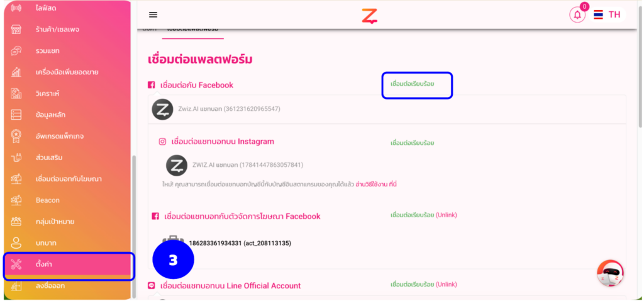Open รวมแชท from the sidebar
Image resolution: width=644 pixels, height=301 pixels.
(x=47, y=51)
